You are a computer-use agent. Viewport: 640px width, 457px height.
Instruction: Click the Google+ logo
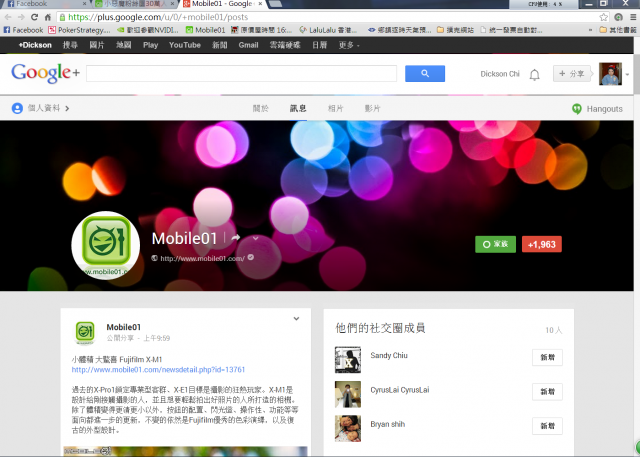tap(45, 73)
